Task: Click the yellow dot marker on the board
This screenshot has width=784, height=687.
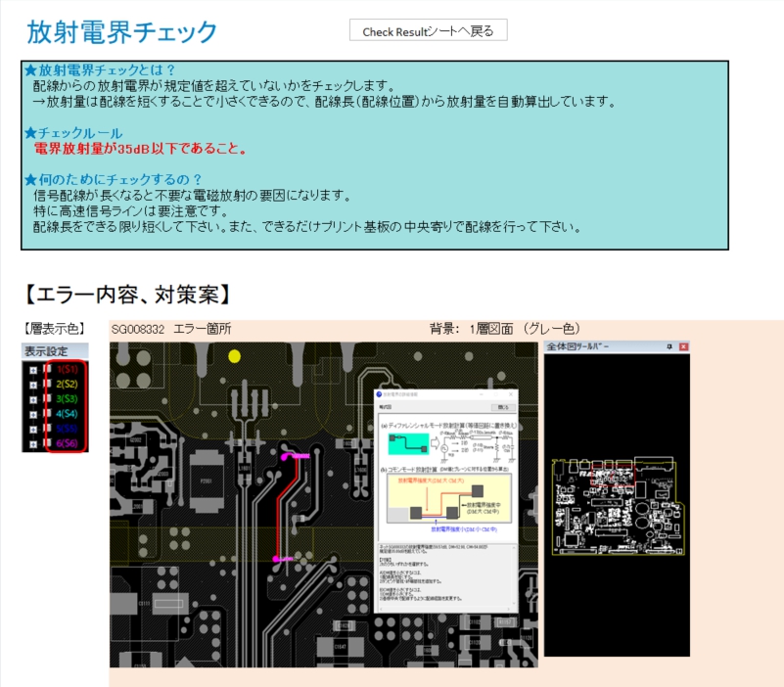Action: (234, 356)
